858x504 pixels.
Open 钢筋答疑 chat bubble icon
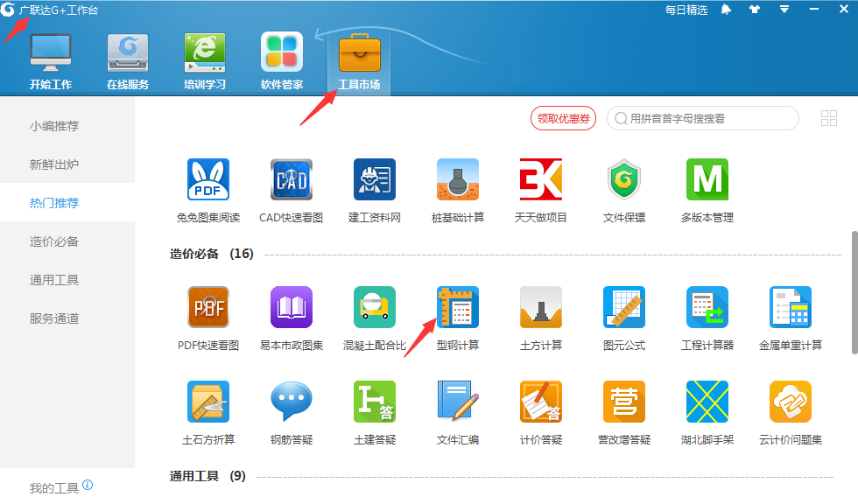click(291, 402)
